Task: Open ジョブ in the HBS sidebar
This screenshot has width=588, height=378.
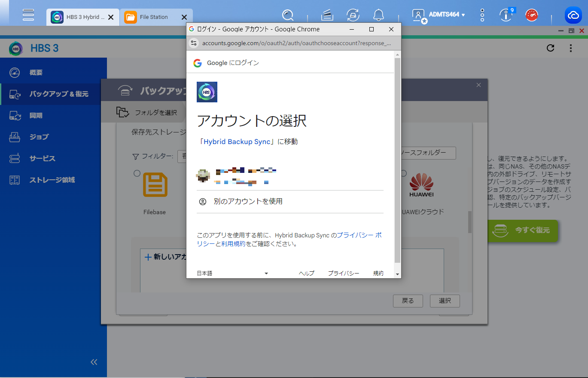Action: 53,137
